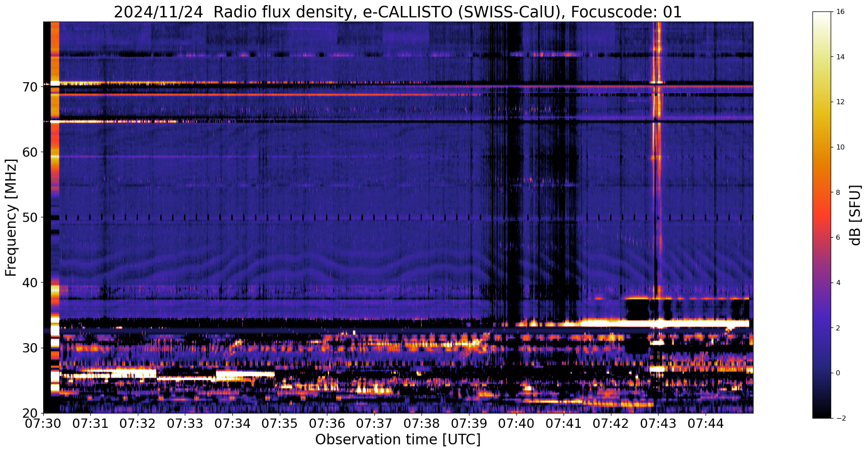
Task: Click the black bottom end of the colorbar
Action: pos(823,414)
